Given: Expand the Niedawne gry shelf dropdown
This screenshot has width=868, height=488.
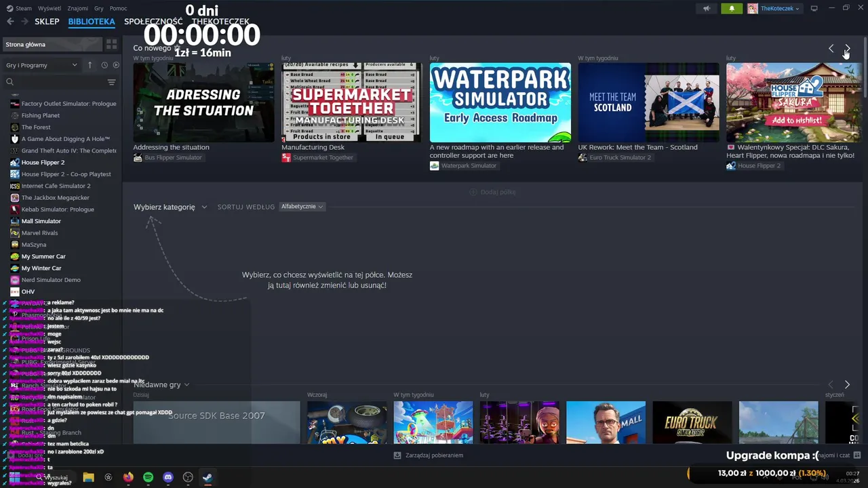Looking at the screenshot, I should coord(161,384).
